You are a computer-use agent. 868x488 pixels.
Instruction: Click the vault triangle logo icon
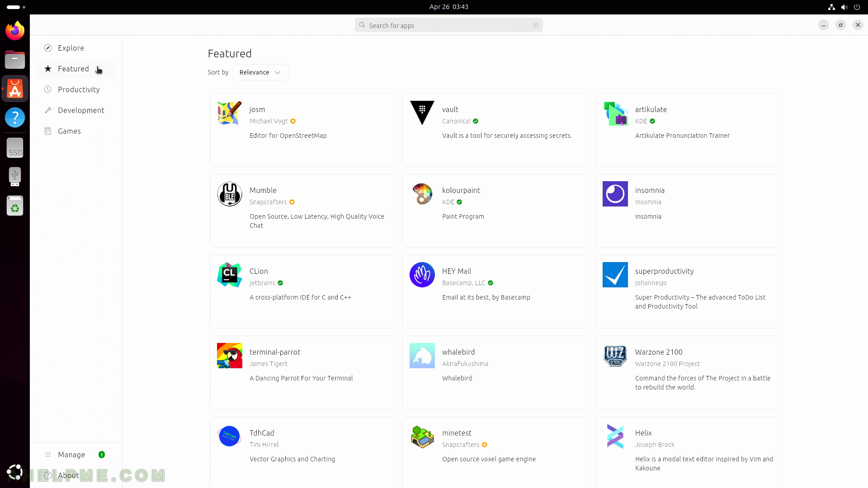coord(422,113)
